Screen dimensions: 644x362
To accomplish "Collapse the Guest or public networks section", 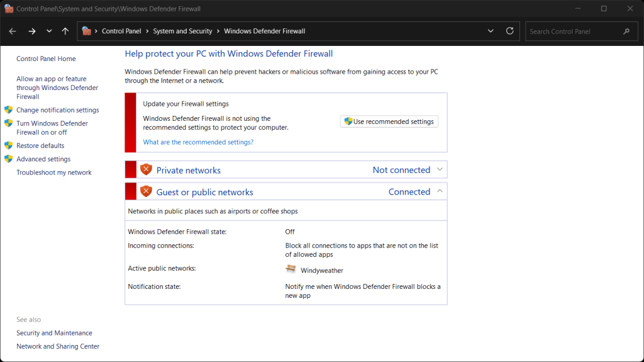I will point(440,191).
